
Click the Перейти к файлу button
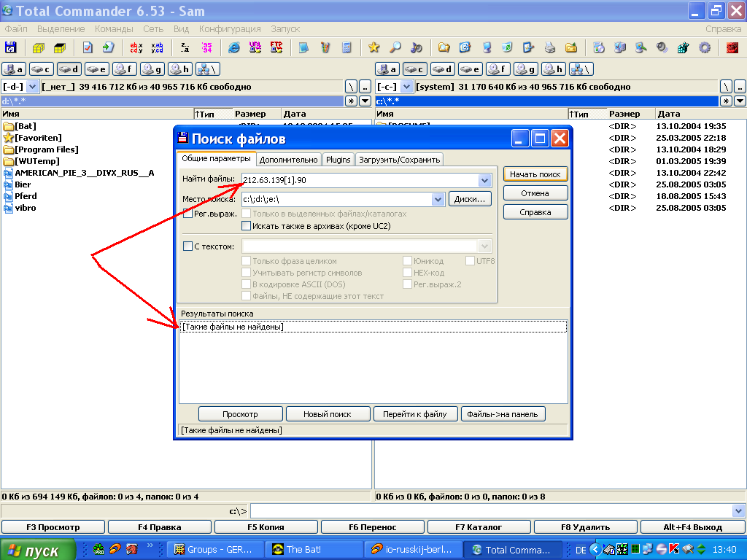415,414
